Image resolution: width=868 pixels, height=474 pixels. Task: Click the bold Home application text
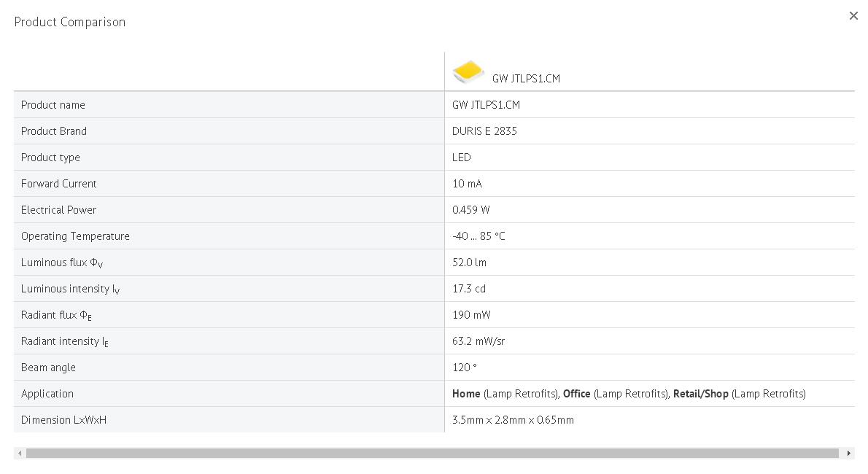pyautogui.click(x=466, y=394)
